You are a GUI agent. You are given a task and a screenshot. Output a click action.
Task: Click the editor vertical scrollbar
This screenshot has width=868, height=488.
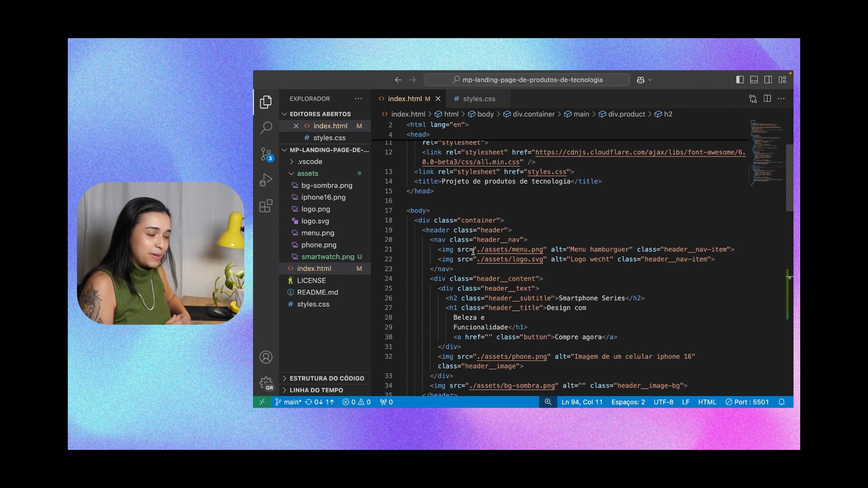tap(789, 178)
